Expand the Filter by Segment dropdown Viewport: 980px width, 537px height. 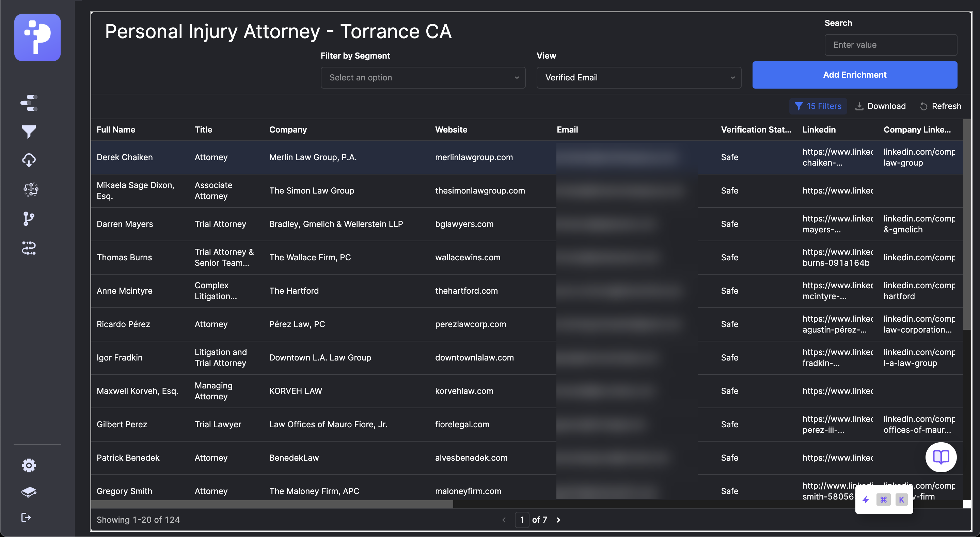[423, 78]
